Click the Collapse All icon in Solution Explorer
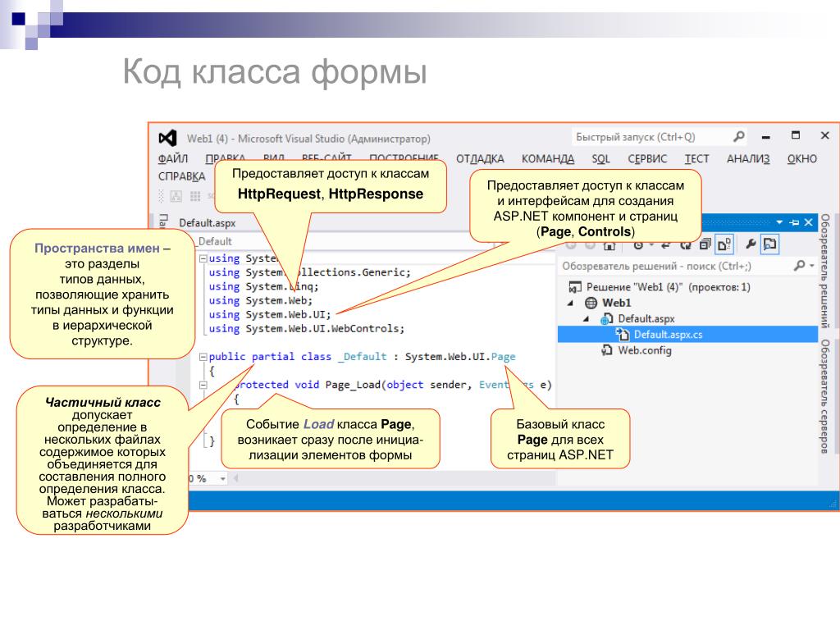Image resolution: width=840 pixels, height=630 pixels. point(705,244)
